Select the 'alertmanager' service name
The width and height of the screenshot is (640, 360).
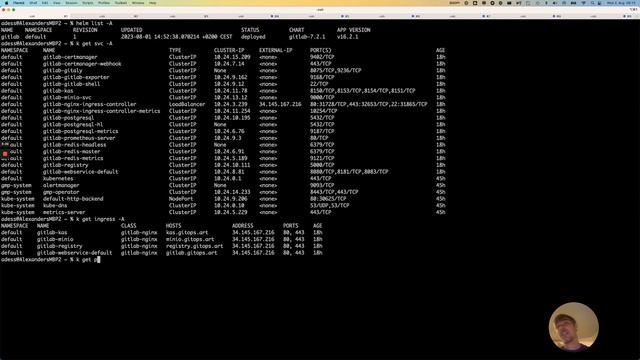(61, 185)
